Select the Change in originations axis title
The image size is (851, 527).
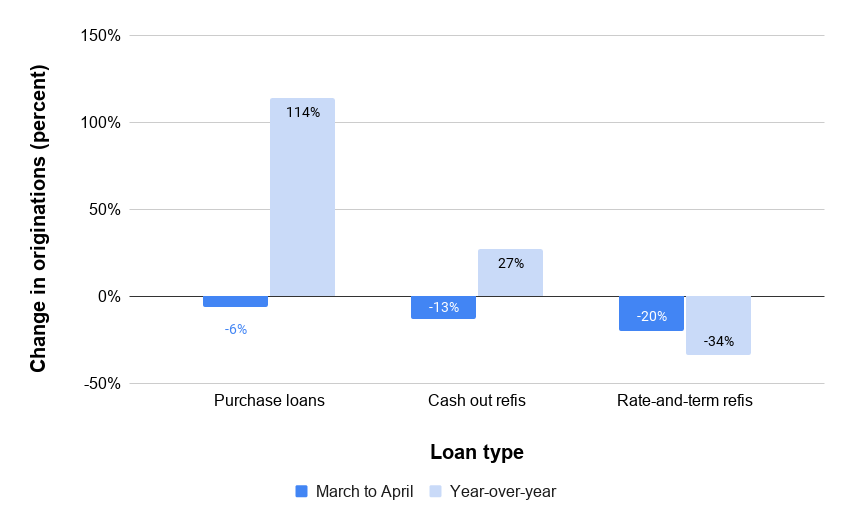coord(39,218)
